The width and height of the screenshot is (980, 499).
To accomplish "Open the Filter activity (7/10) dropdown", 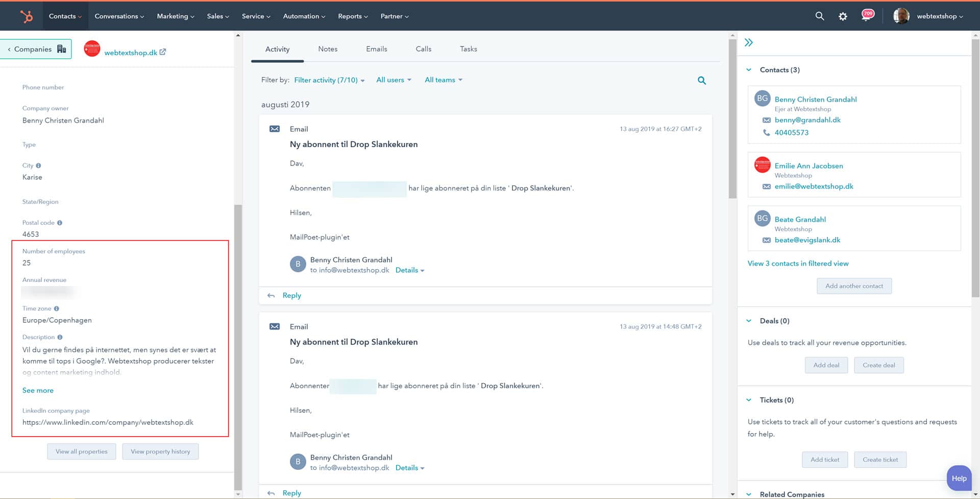I will pos(329,80).
